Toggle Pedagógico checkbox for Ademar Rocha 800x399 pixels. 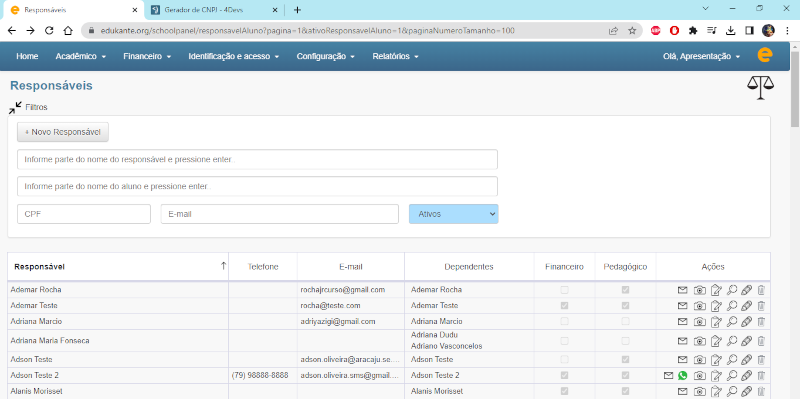coord(625,290)
